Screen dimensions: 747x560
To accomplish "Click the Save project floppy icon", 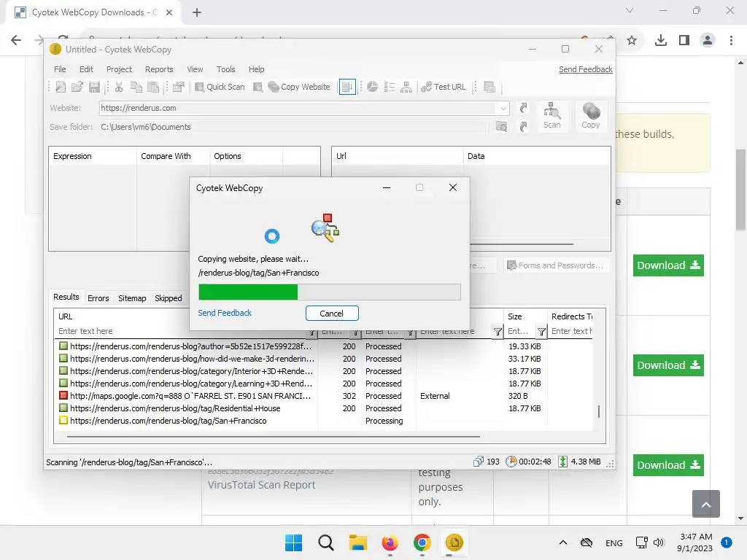I will coord(94,87).
